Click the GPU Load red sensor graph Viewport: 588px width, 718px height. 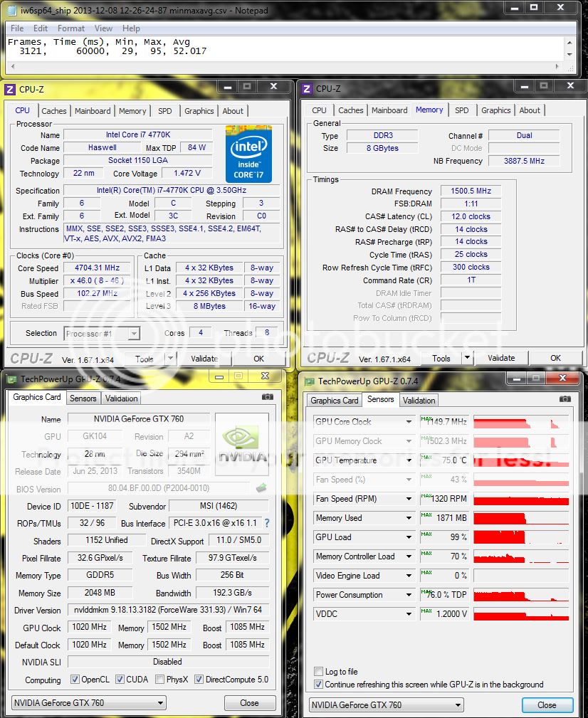click(521, 537)
